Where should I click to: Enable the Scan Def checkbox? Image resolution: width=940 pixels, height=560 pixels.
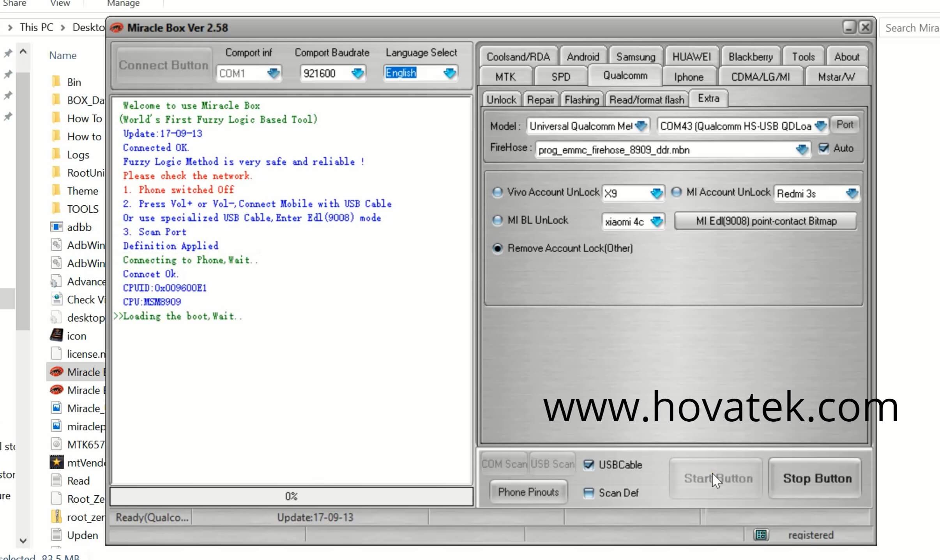588,493
